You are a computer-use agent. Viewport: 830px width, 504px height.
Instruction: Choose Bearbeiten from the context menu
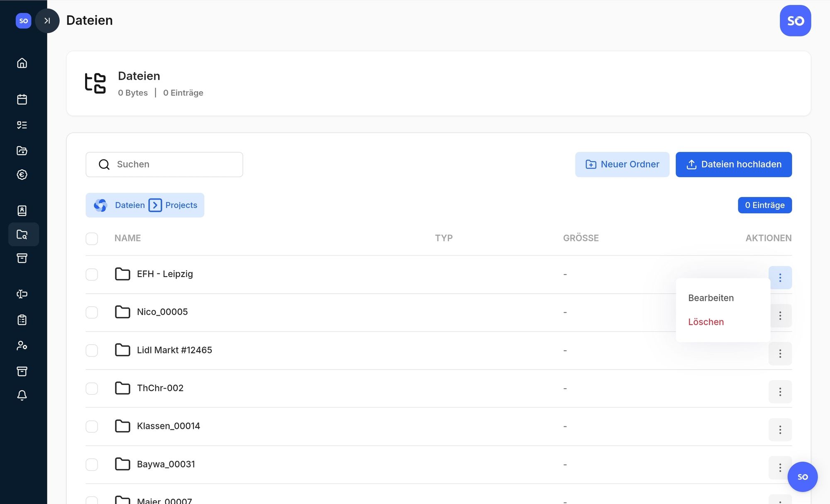click(710, 298)
